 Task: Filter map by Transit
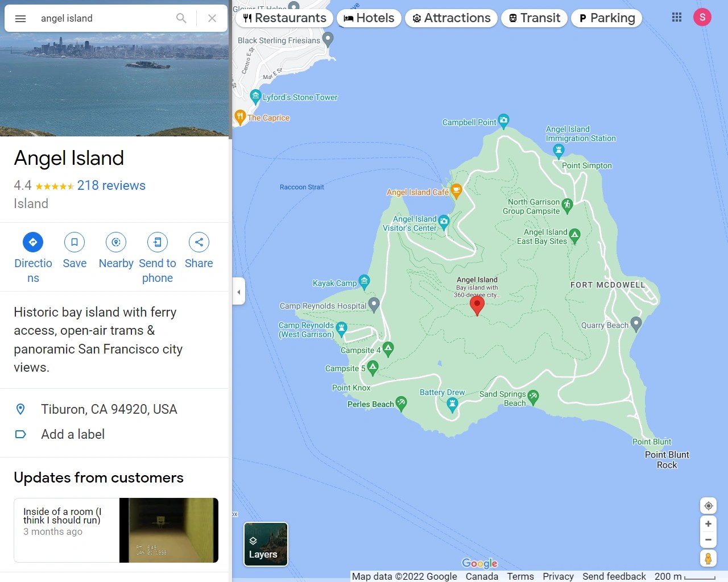[x=535, y=18]
